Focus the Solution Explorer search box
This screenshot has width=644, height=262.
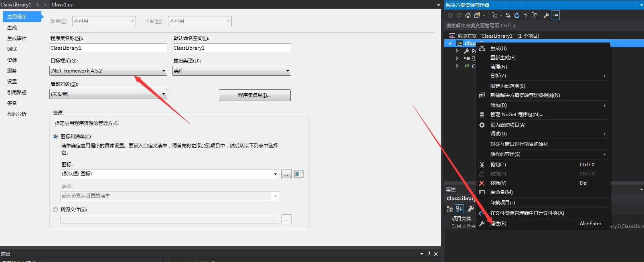(544, 26)
